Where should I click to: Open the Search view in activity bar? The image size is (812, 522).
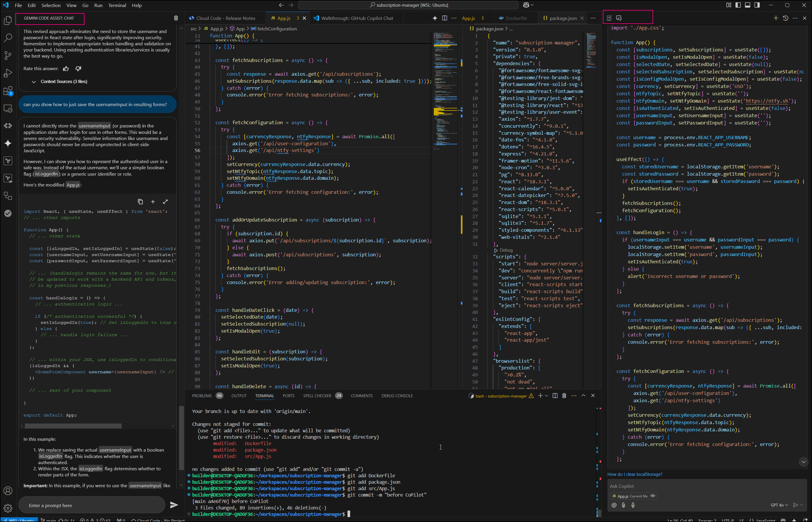click(8, 38)
